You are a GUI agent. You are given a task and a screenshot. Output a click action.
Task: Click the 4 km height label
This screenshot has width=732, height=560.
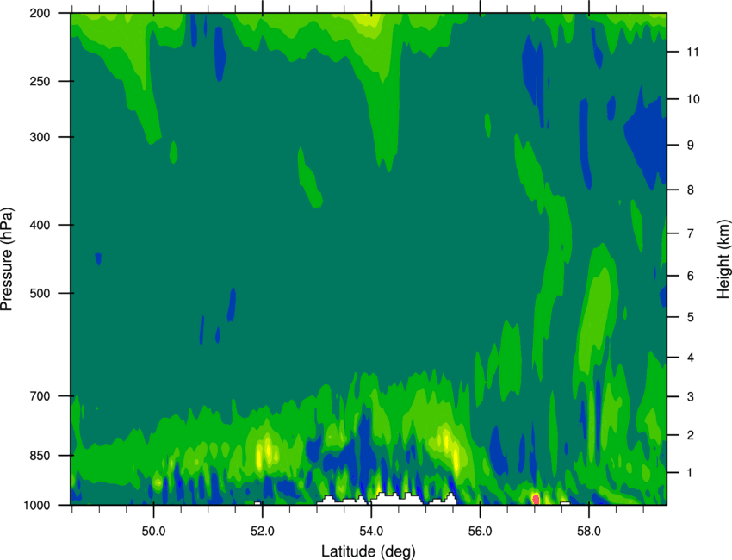pyautogui.click(x=691, y=358)
